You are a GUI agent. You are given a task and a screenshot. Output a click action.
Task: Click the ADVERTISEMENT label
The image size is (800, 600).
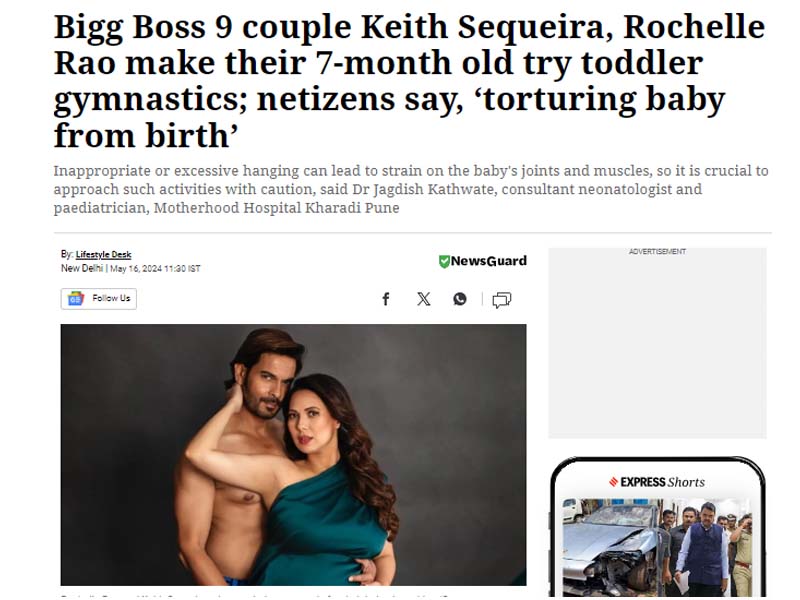tap(657, 252)
